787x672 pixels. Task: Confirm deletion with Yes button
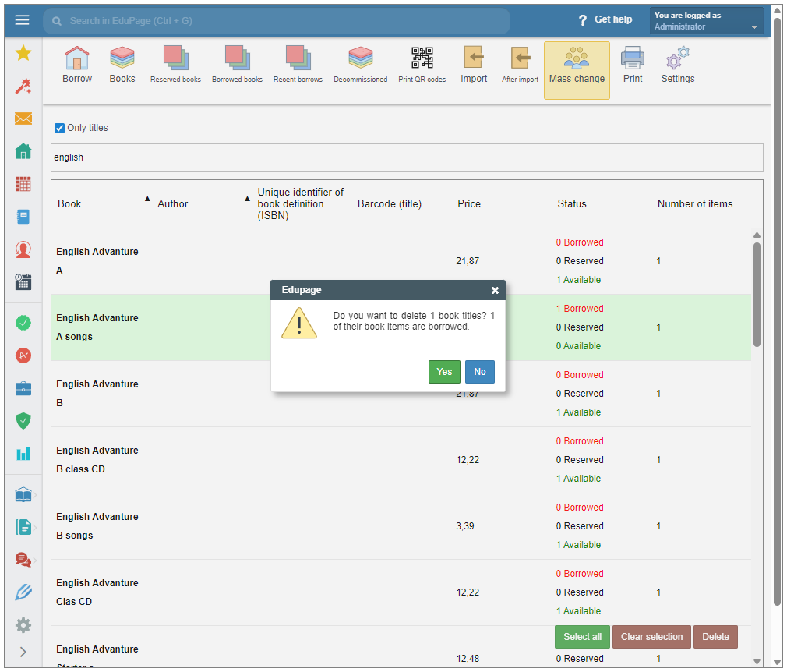point(444,372)
